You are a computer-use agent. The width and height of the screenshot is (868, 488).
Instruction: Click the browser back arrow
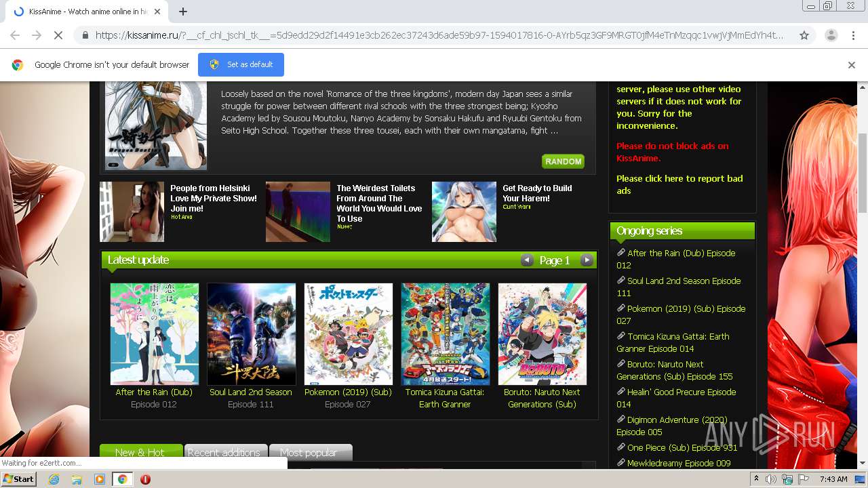tap(15, 35)
